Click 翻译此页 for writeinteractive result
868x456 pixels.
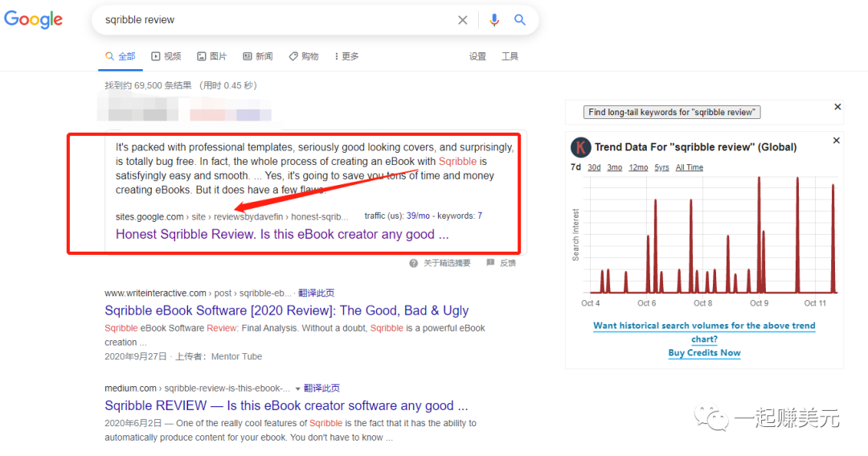click(316, 293)
